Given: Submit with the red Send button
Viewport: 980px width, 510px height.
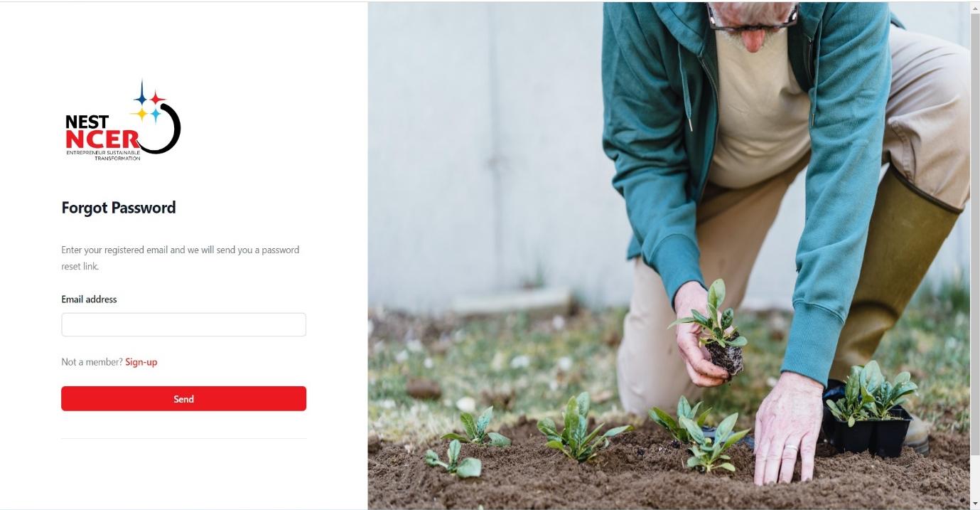Looking at the screenshot, I should pyautogui.click(x=183, y=399).
